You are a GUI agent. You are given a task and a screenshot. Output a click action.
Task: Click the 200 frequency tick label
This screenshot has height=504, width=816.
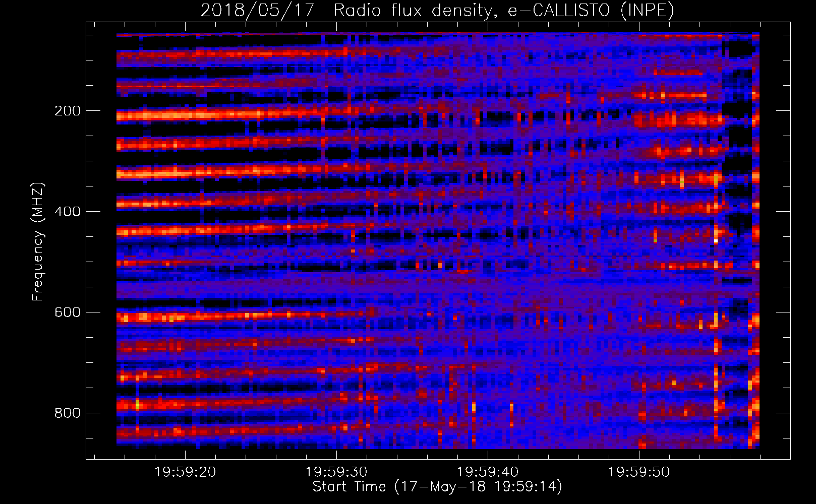pyautogui.click(x=68, y=111)
